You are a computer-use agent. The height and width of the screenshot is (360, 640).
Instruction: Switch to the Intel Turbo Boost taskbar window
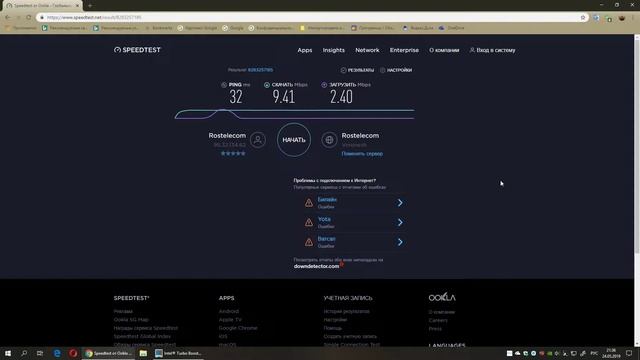[x=178, y=353]
